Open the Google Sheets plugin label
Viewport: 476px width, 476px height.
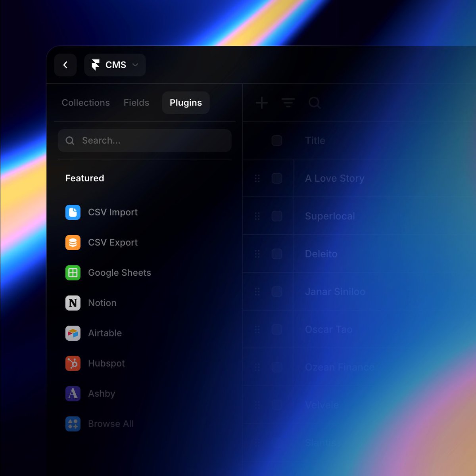119,273
